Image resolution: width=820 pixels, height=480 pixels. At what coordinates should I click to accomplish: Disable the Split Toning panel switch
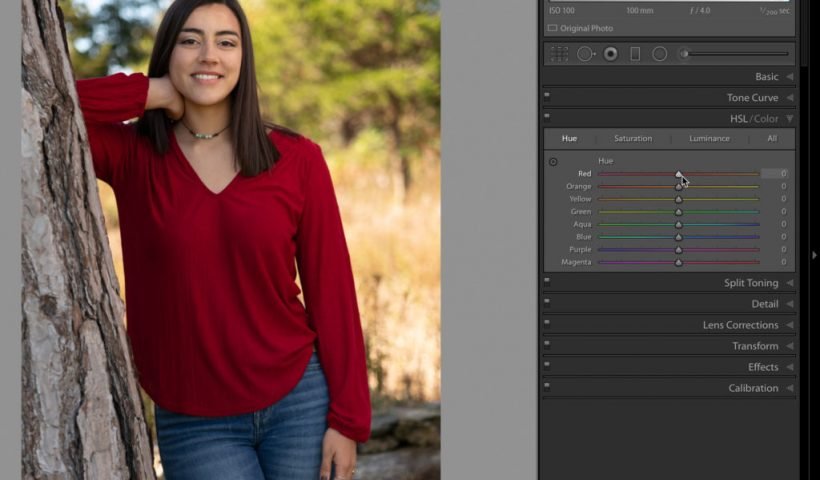(547, 283)
